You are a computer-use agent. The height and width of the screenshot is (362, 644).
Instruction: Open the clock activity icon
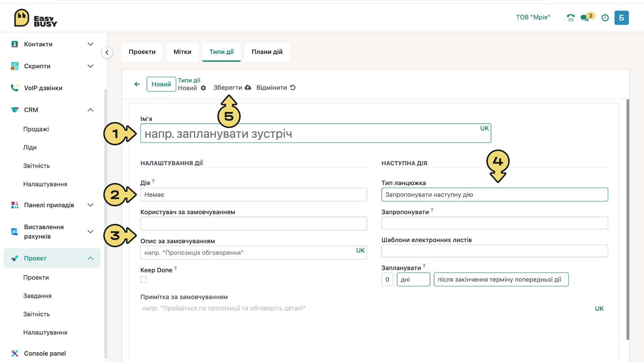(605, 18)
